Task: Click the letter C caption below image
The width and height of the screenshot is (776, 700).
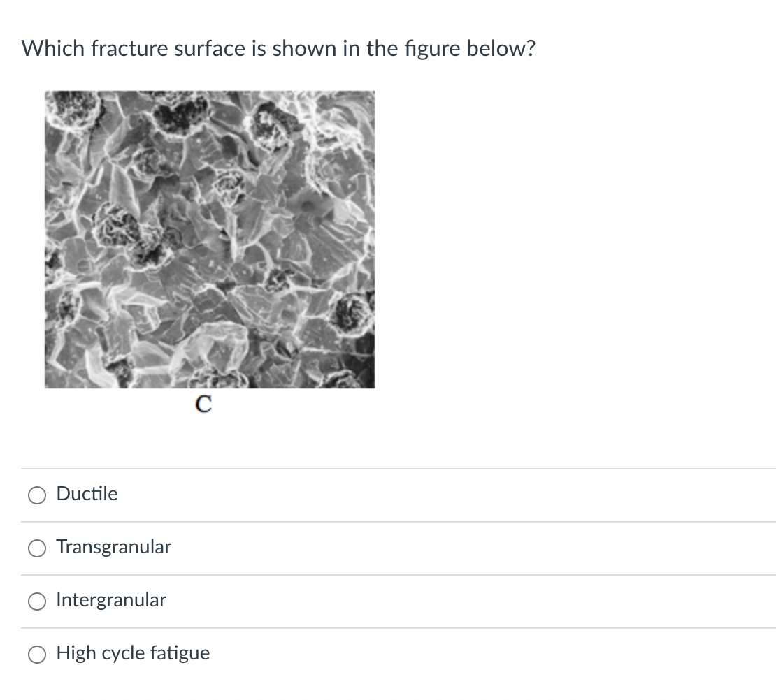Action: coord(203,404)
